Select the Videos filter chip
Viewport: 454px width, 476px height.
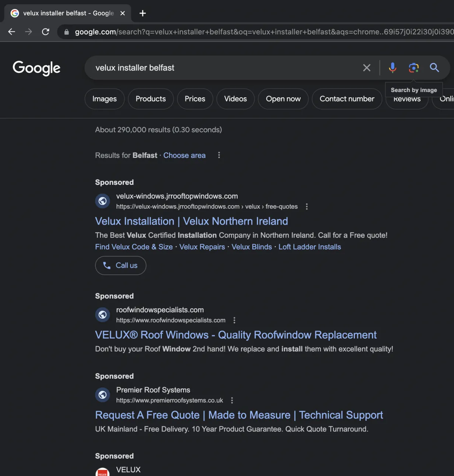point(235,99)
